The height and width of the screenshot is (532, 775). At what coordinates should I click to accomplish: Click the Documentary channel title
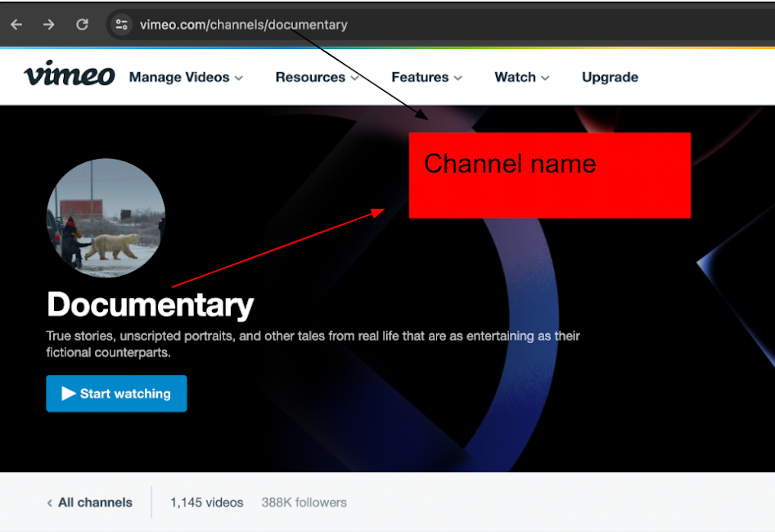(151, 304)
